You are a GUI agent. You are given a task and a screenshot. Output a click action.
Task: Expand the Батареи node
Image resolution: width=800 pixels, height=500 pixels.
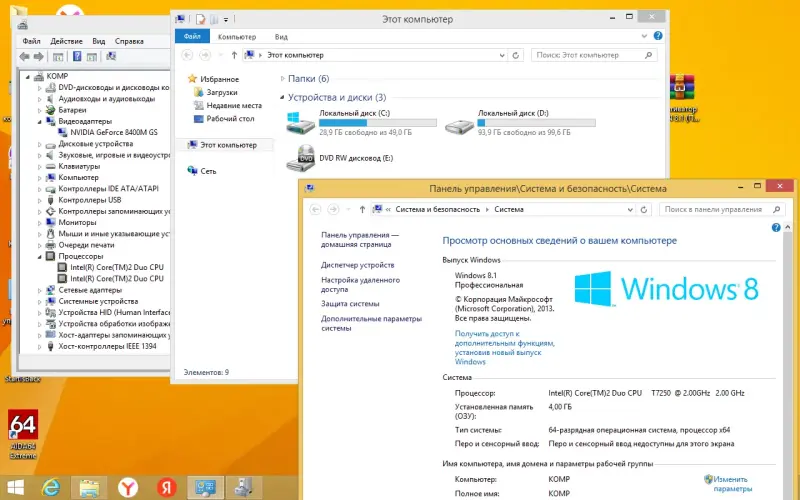39,110
